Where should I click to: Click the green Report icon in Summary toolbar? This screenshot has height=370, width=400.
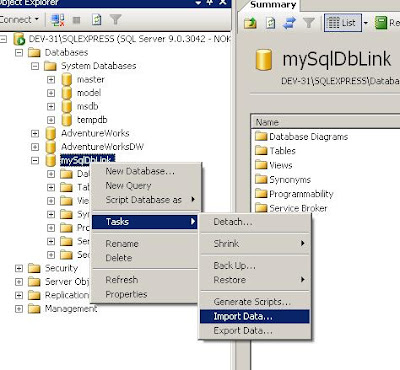pyautogui.click(x=381, y=23)
